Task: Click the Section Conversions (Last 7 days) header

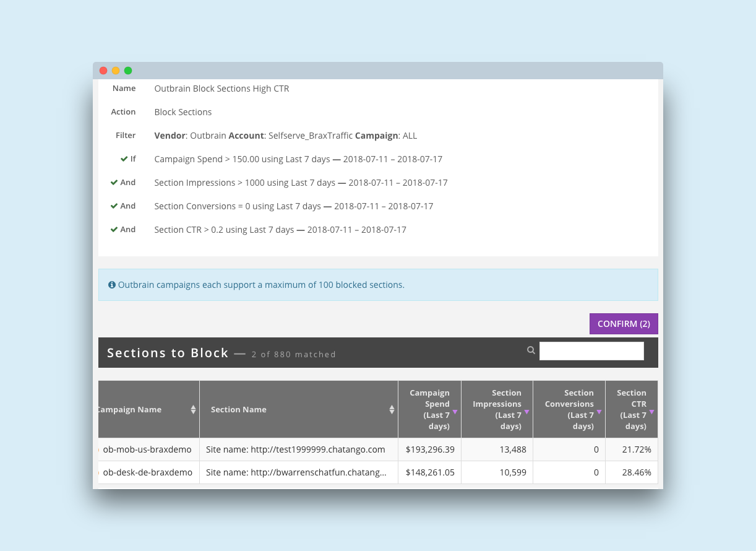Action: pyautogui.click(x=569, y=409)
